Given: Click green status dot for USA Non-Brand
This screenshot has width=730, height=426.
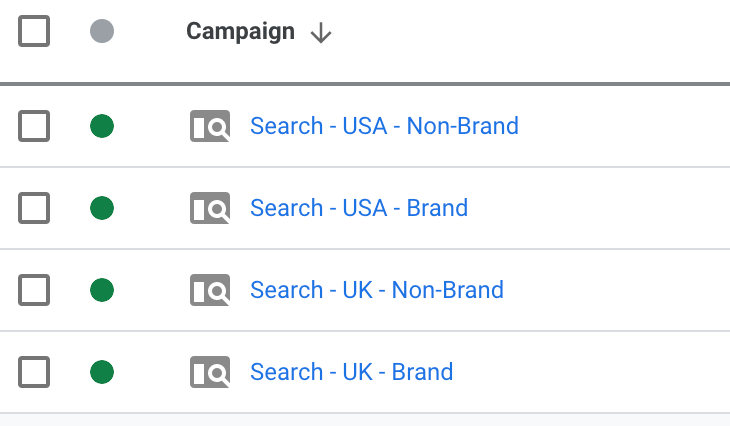Looking at the screenshot, I should 102,126.
